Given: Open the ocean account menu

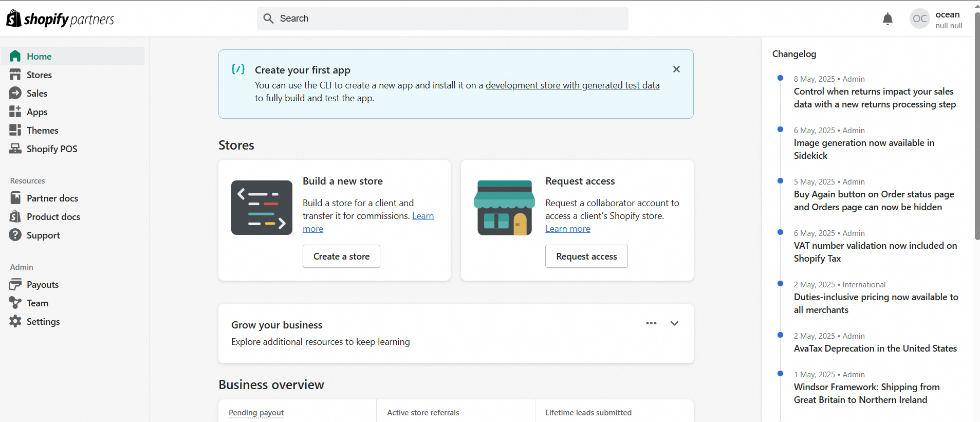Looking at the screenshot, I should (936, 20).
